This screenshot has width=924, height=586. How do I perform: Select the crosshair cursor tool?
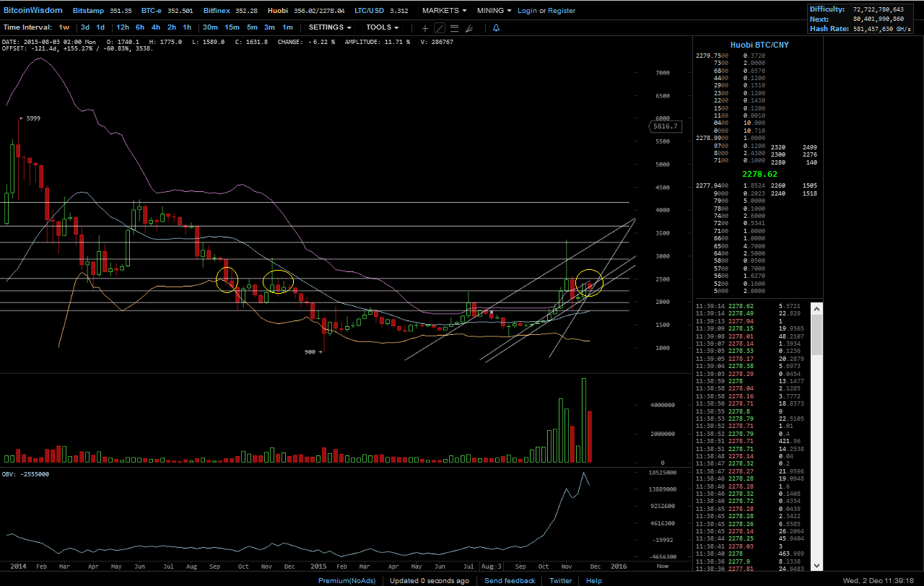[425, 28]
